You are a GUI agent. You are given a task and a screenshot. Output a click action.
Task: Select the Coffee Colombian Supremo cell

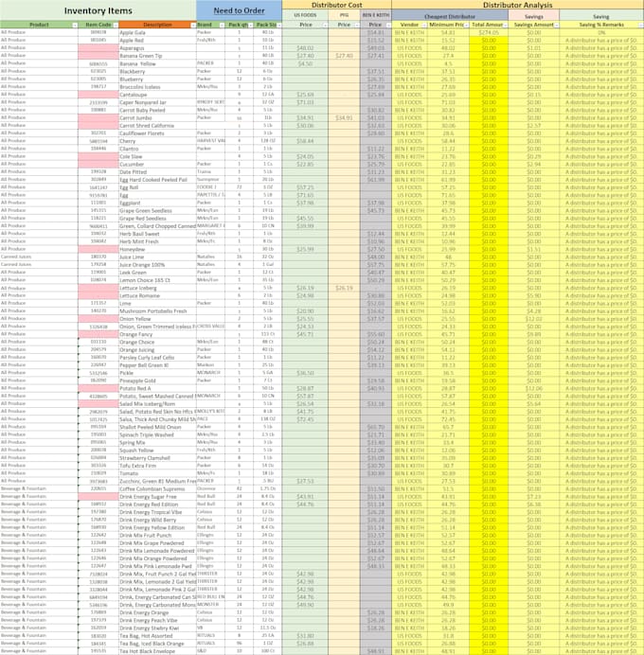click(x=157, y=488)
